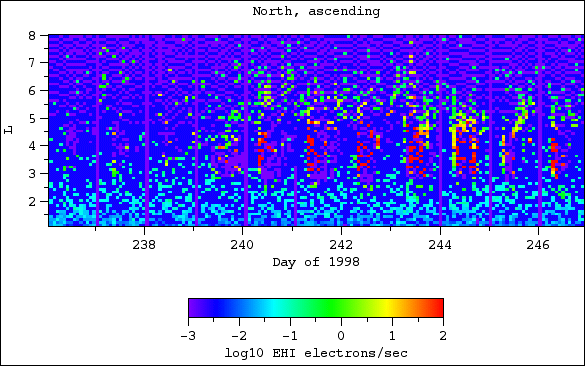Select x-axis tick label 242

(x=341, y=245)
